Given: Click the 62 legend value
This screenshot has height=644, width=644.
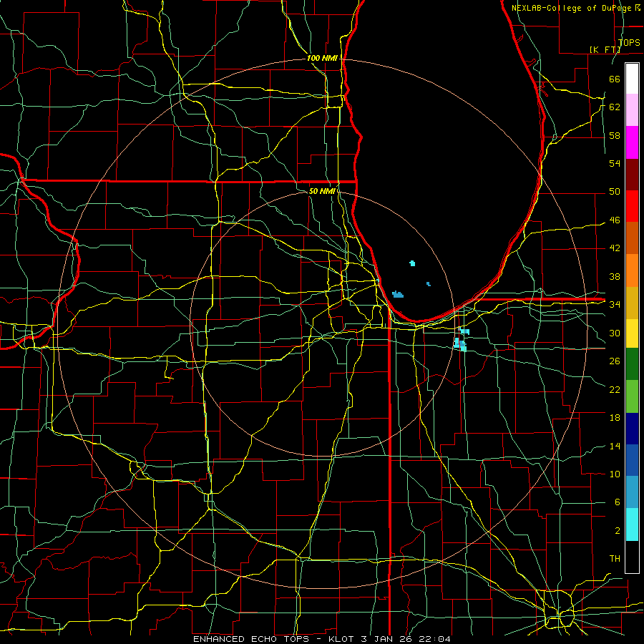Looking at the screenshot, I should point(615,107).
